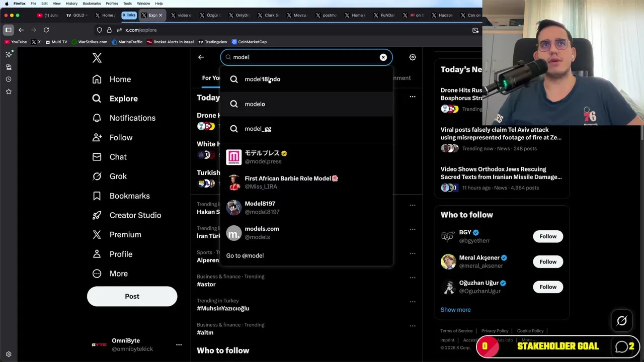Image resolution: width=644 pixels, height=362 pixels.
Task: Open the Rocket Alerts in Israel bookmark
Action: pyautogui.click(x=170, y=42)
